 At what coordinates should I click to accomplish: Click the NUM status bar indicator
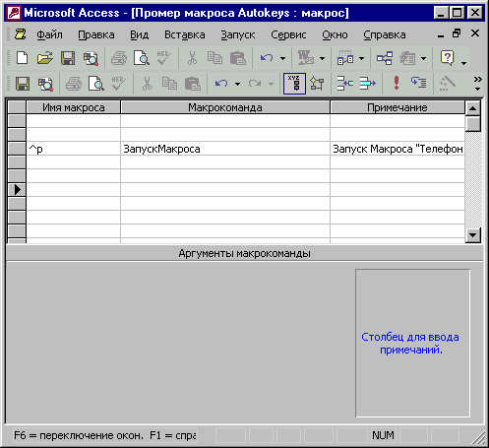click(x=383, y=435)
